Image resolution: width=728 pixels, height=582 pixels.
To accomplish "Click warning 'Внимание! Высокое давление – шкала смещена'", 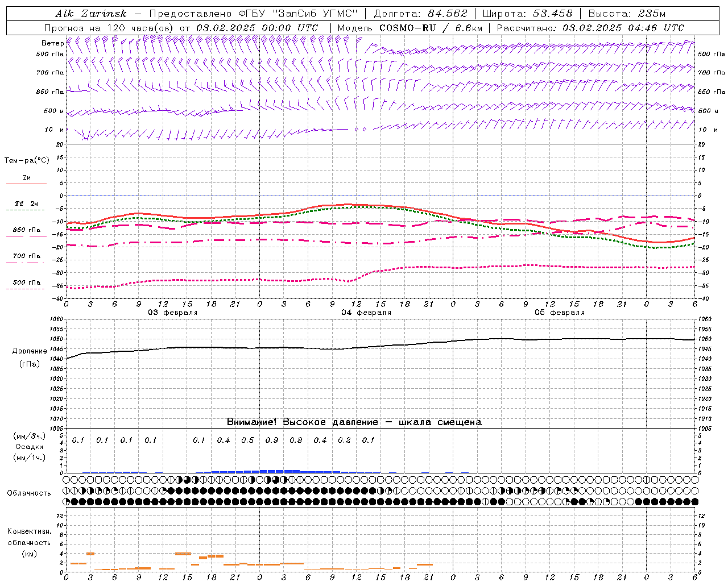I will 354,422.
